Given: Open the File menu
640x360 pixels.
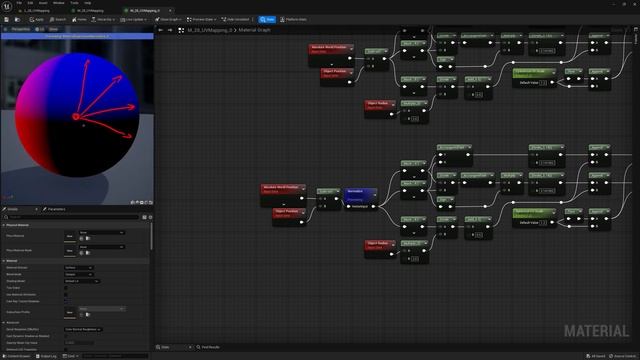Looking at the screenshot, I should (19, 3).
